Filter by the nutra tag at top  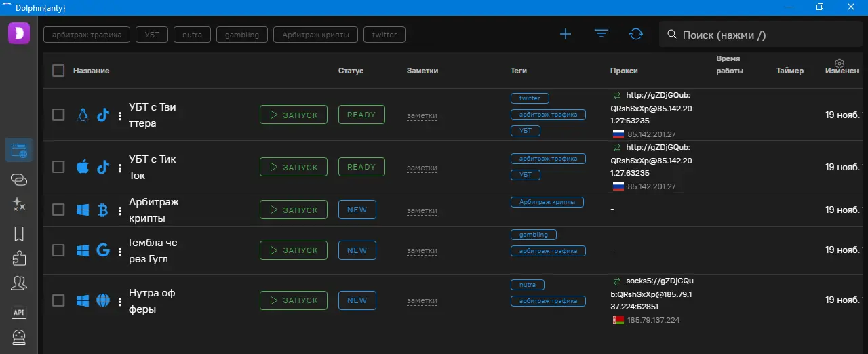tap(192, 35)
